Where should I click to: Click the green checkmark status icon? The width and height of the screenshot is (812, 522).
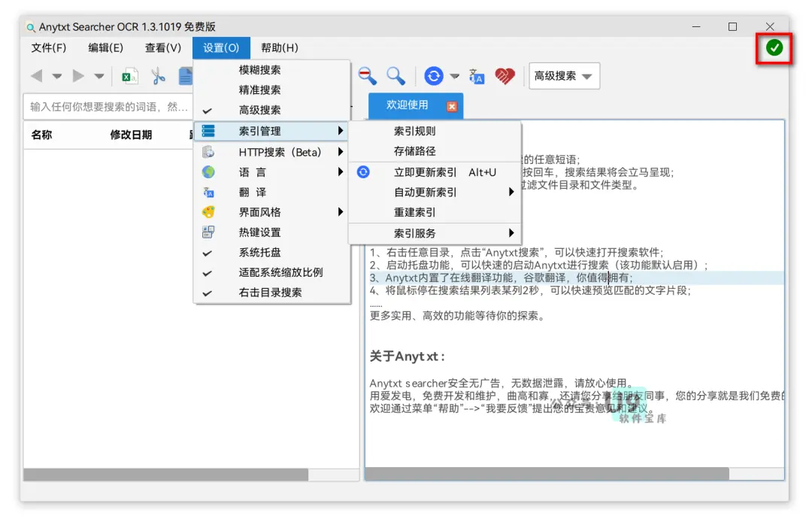(774, 47)
